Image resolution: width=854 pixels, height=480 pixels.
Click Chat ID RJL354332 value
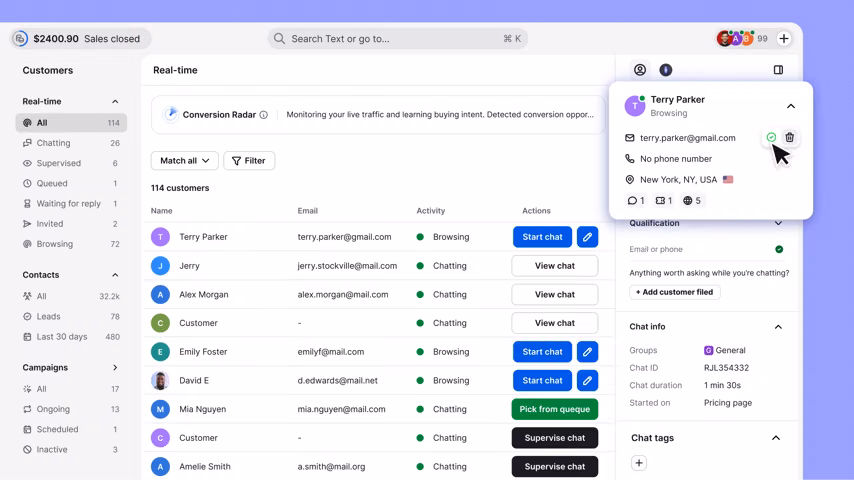click(x=726, y=368)
